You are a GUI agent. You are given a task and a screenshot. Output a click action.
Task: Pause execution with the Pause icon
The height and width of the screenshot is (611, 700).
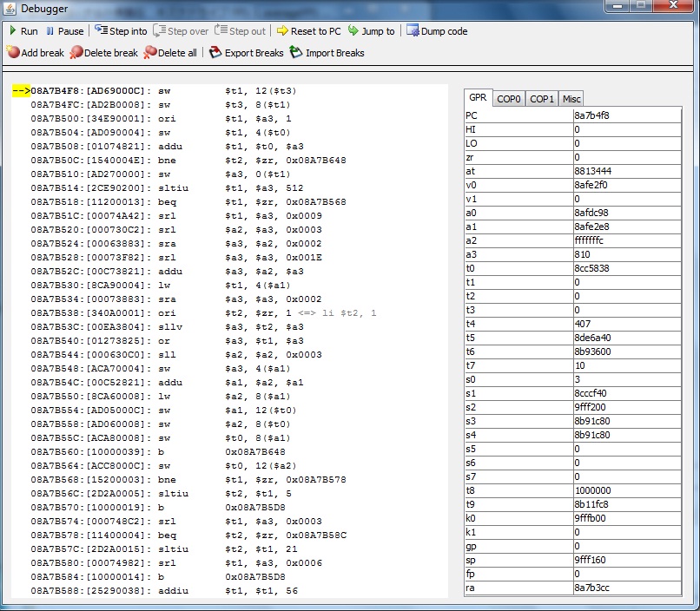click(50, 31)
